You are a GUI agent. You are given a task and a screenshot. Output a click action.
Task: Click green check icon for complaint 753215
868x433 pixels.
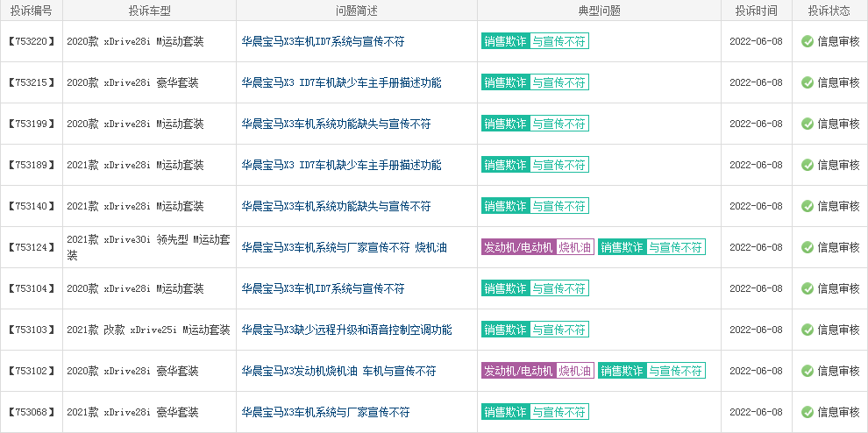(808, 82)
